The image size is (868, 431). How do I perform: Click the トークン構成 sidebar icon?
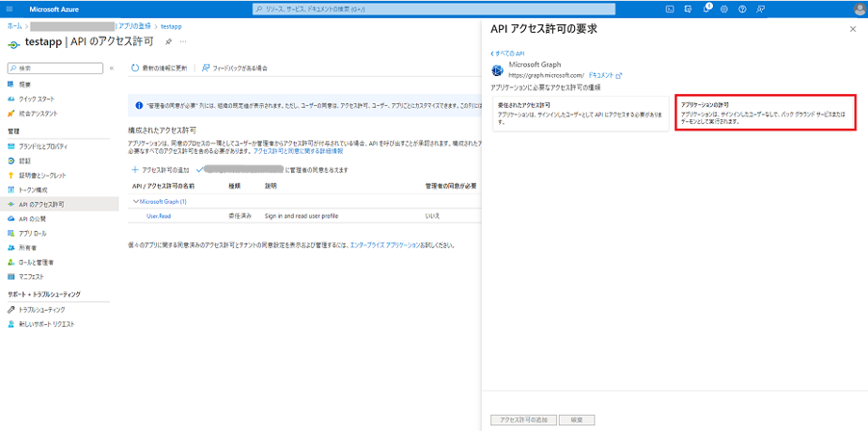pos(10,190)
